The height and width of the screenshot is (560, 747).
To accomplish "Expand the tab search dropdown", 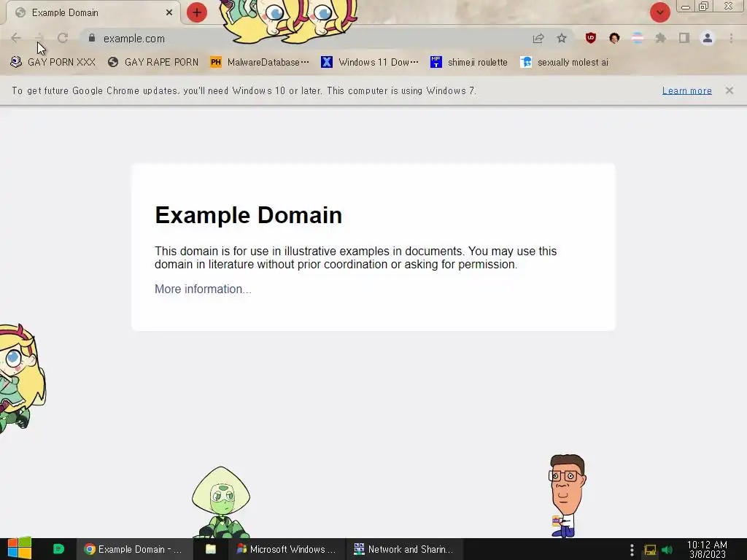I will 659,12.
